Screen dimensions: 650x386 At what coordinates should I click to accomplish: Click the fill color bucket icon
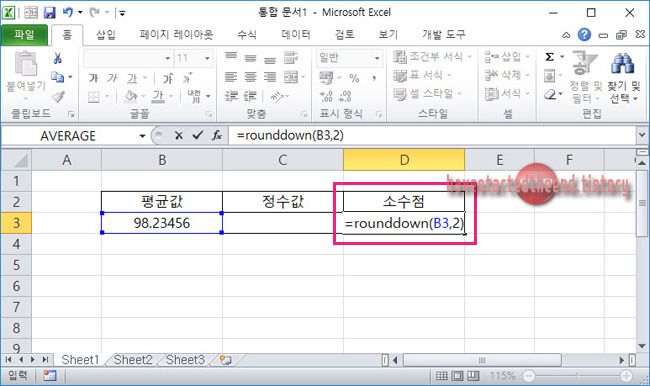click(x=131, y=97)
